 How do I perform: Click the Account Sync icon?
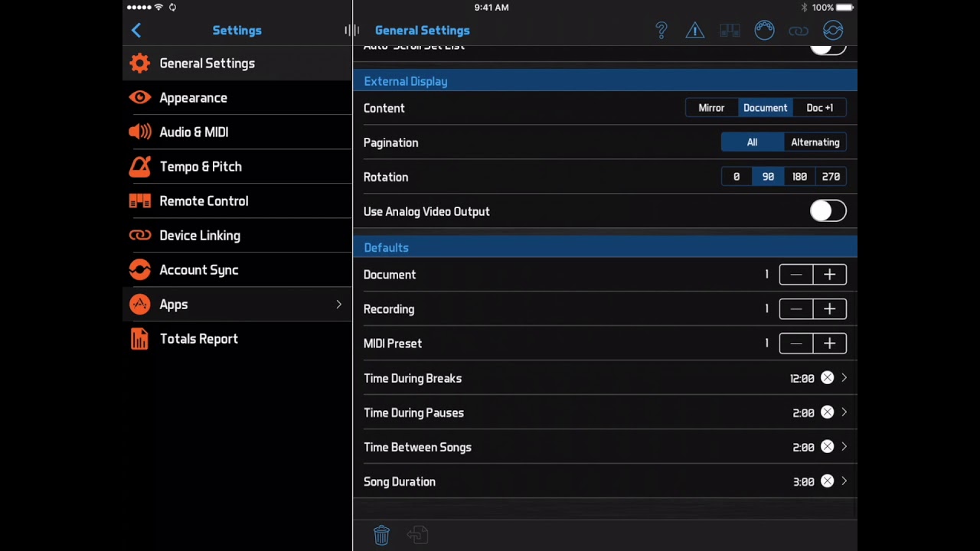140,270
